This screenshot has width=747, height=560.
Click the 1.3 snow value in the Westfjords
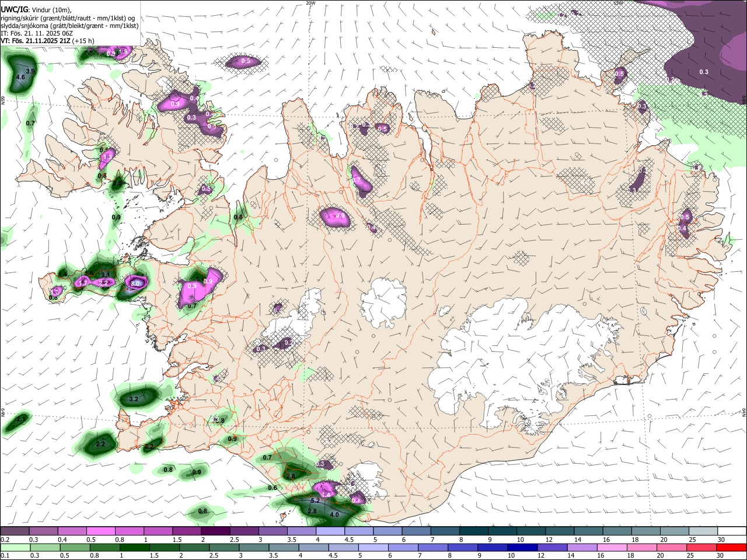(x=107, y=157)
